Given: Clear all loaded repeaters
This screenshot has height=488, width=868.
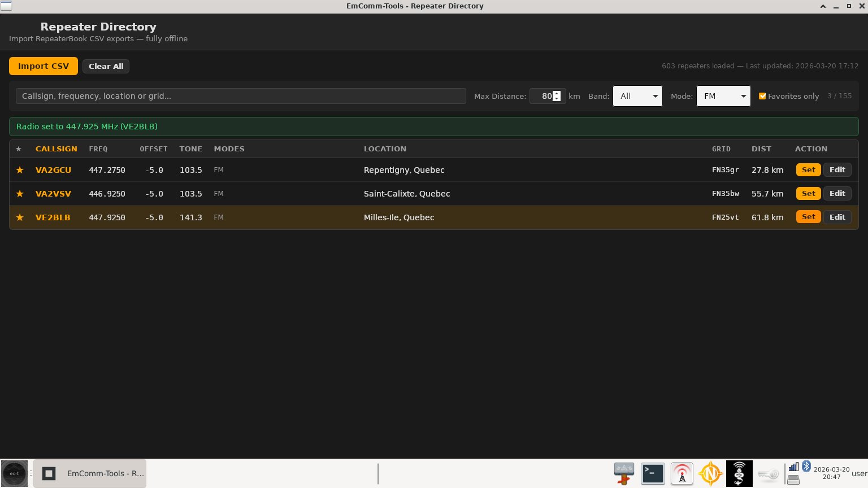Looking at the screenshot, I should (x=106, y=66).
